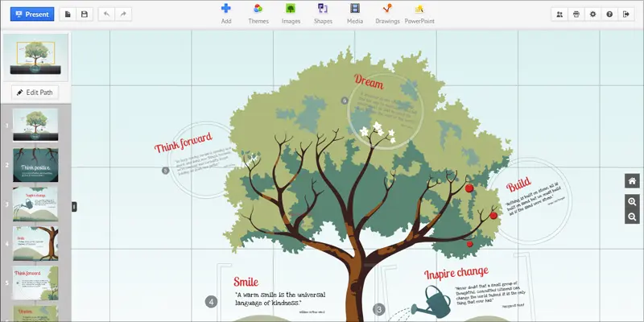Zoom in with magnifier plus icon
The height and width of the screenshot is (322, 644).
point(632,202)
